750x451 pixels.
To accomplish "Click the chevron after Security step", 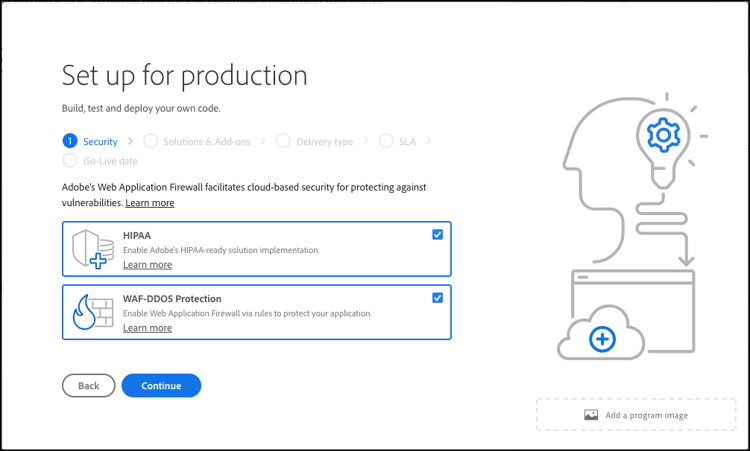I will point(129,142).
